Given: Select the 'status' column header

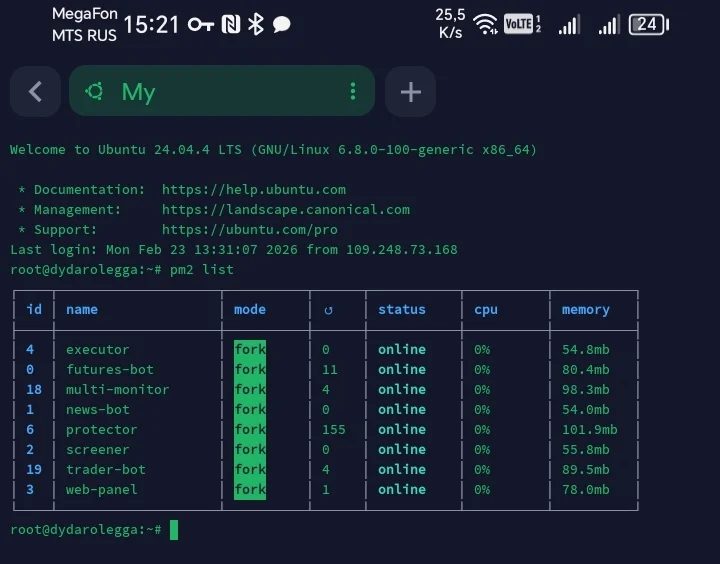Looking at the screenshot, I should (402, 310).
